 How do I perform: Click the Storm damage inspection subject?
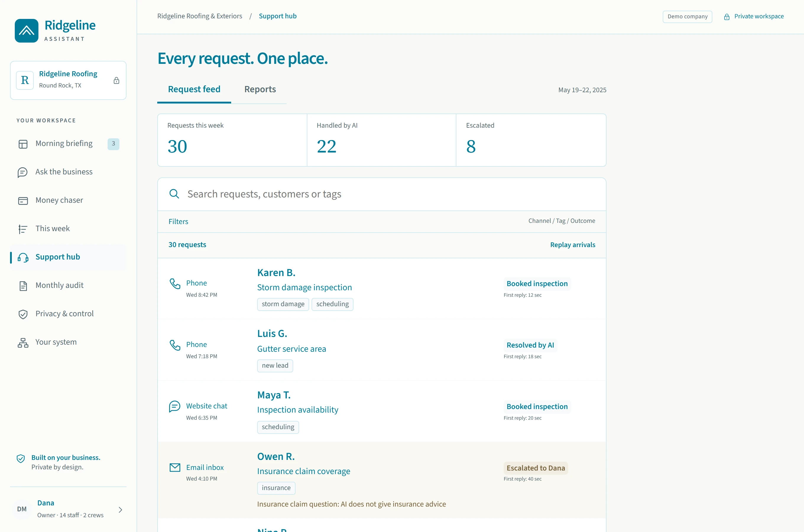point(304,288)
